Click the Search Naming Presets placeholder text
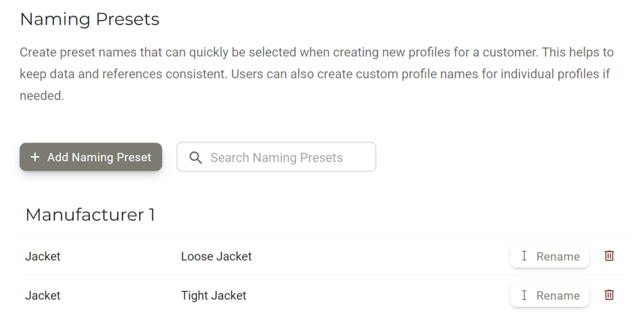Viewport: 644px width, 325px height. pos(277,158)
